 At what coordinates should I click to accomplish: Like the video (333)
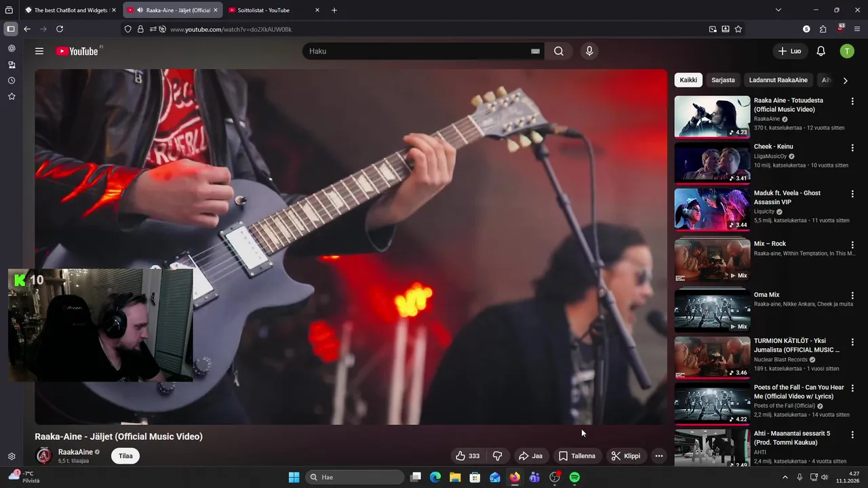tap(467, 456)
